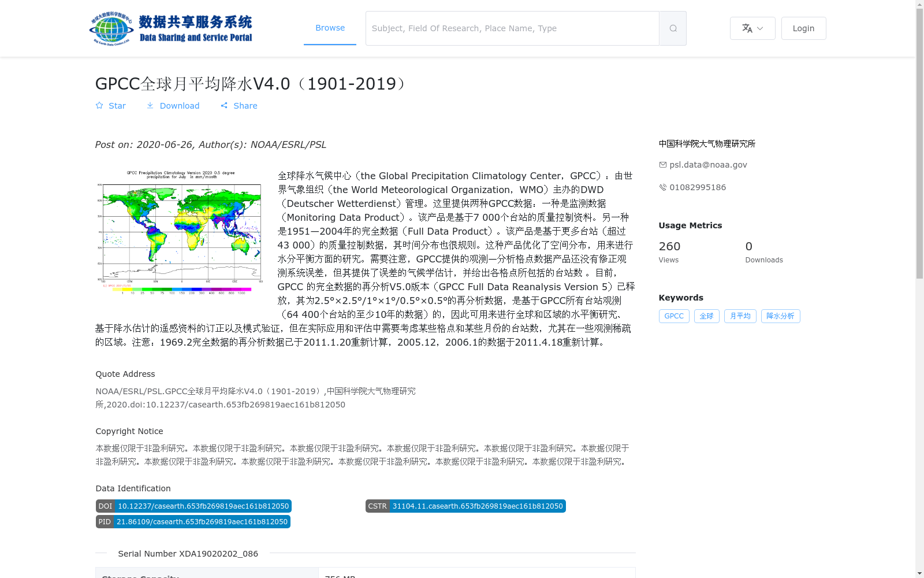Click the Data Sharing and Service Portal logo
The image size is (924, 578).
click(171, 28)
